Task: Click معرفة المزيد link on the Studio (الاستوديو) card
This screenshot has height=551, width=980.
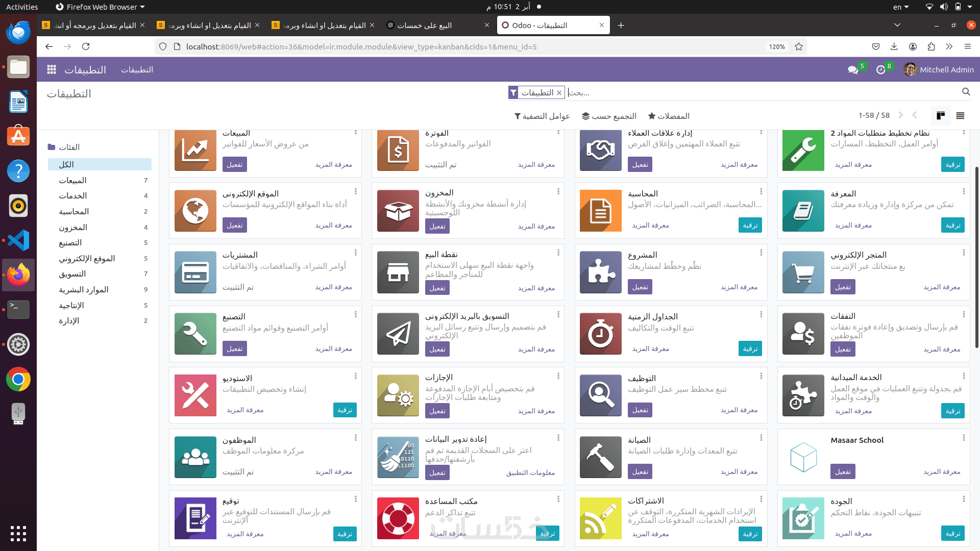Action: [x=245, y=410]
